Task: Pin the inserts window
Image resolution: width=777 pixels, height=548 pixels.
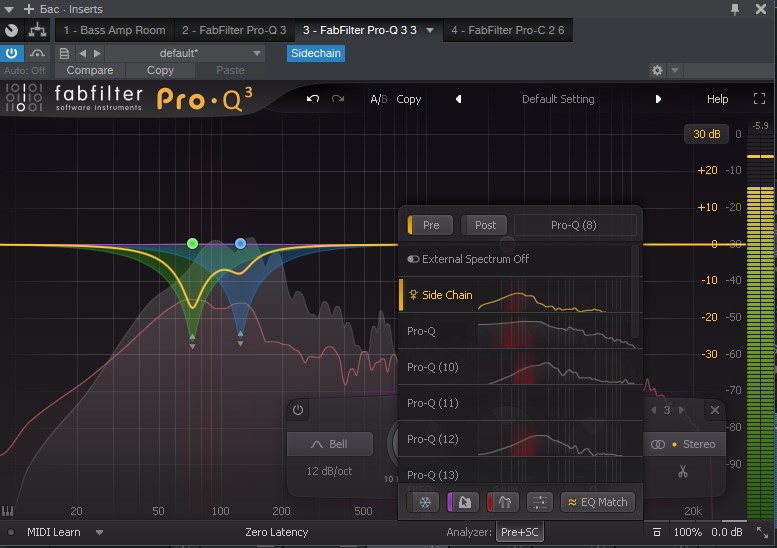Action: click(x=735, y=9)
